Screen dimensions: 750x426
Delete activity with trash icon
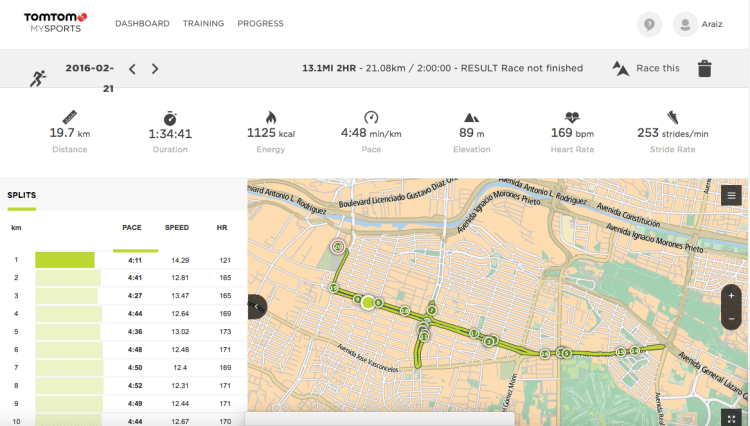pos(705,68)
